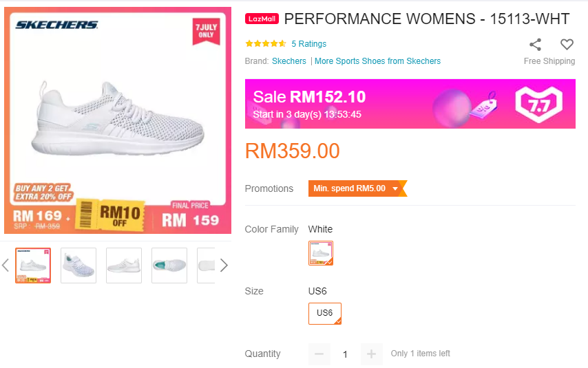Decrease quantity with minus button
The image size is (588, 368).
click(x=319, y=354)
